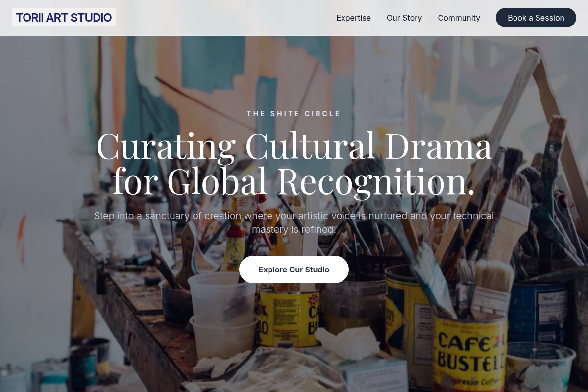
Task: Select the hero headline 'Curating Cultural Drama'
Action: (294, 146)
